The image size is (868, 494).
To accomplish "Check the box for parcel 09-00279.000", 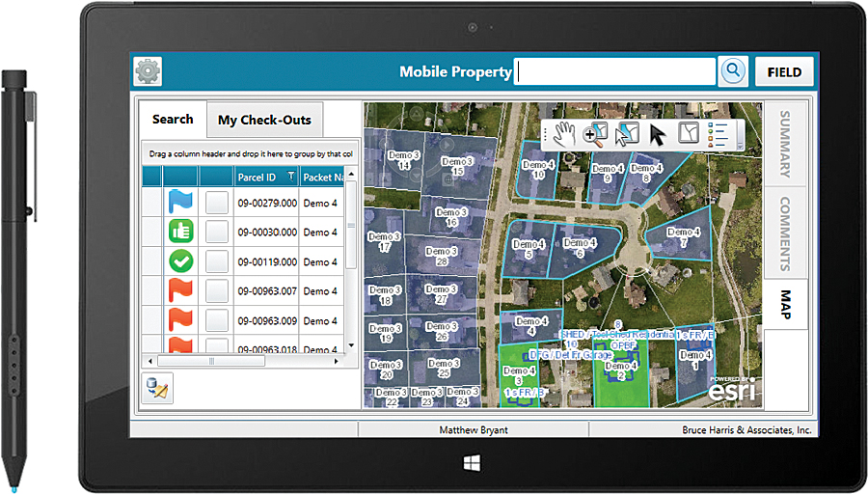I will tap(216, 203).
